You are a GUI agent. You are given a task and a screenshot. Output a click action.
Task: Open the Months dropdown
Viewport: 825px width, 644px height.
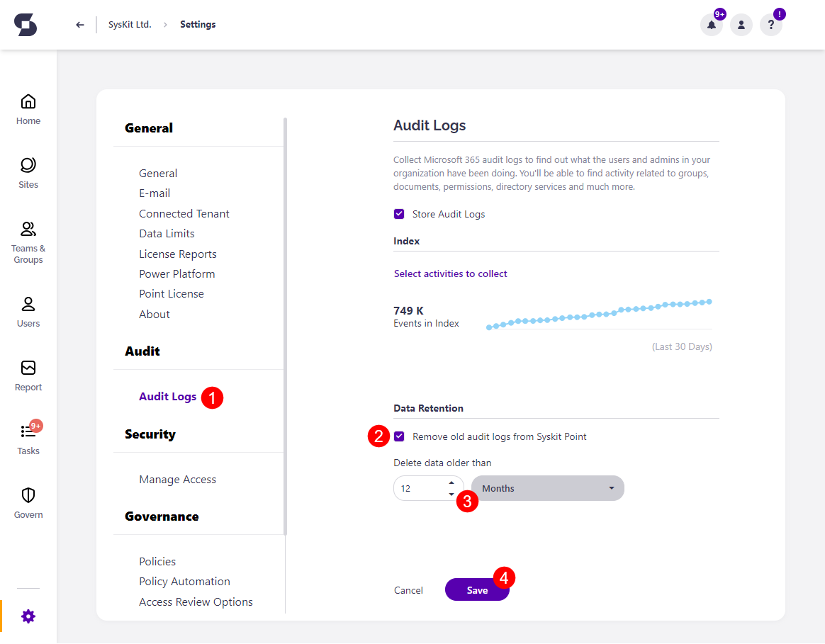(547, 488)
